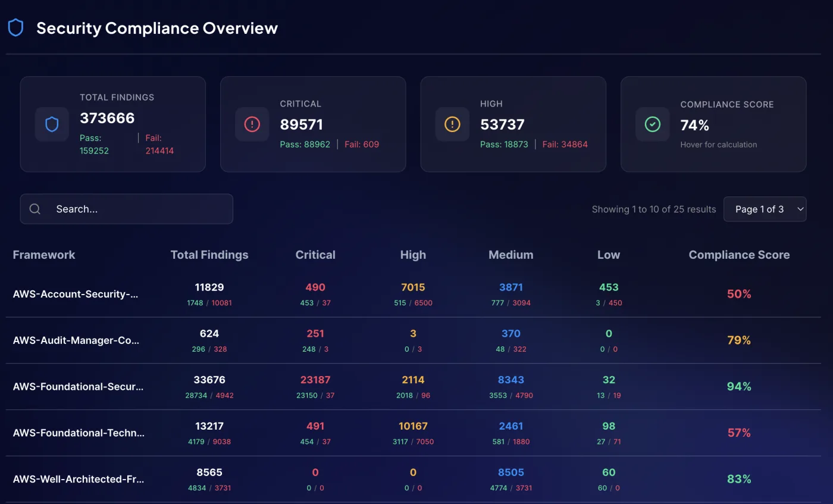
Task: Click medium count 8343 cell
Action: click(x=511, y=380)
